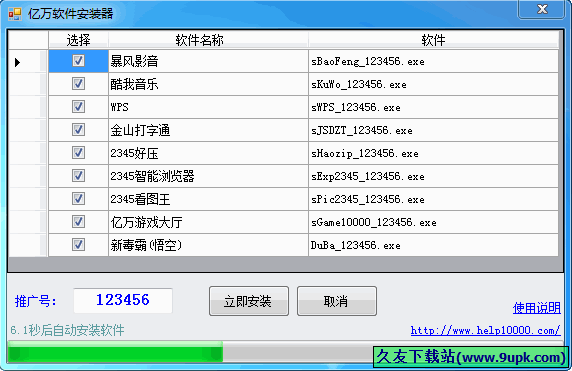This screenshot has width=572, height=371.
Task: Toggle the 2345看图王 checkbox
Action: pyautogui.click(x=78, y=198)
